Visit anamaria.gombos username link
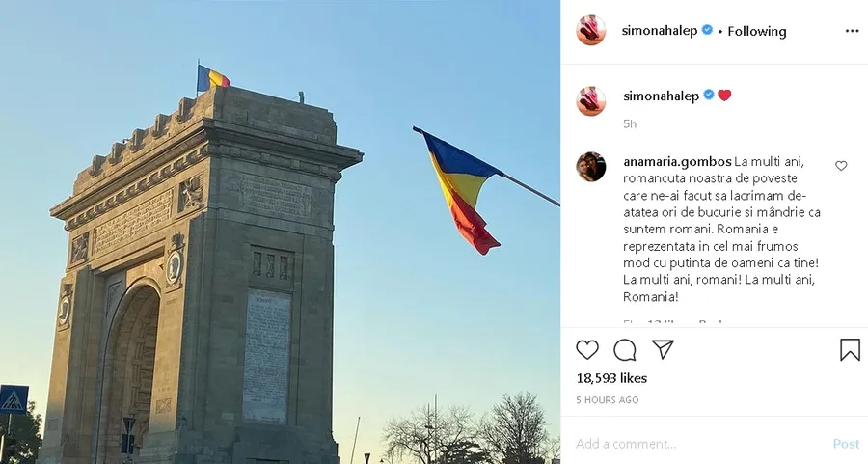This screenshot has height=464, width=868. click(x=677, y=162)
